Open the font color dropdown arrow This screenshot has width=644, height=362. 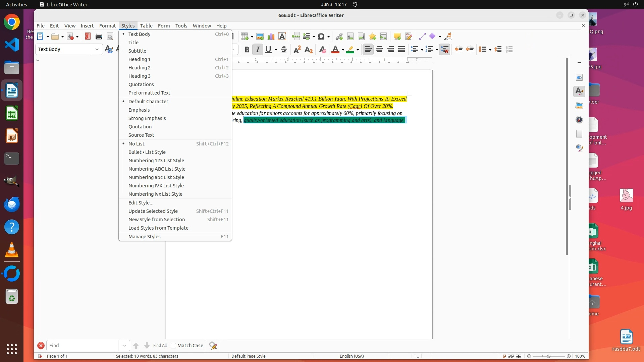(343, 50)
